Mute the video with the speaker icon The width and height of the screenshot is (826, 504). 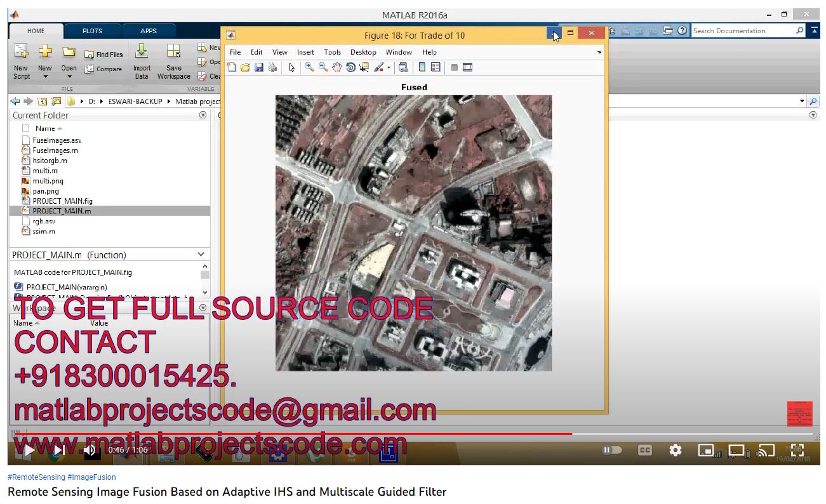[x=90, y=450]
